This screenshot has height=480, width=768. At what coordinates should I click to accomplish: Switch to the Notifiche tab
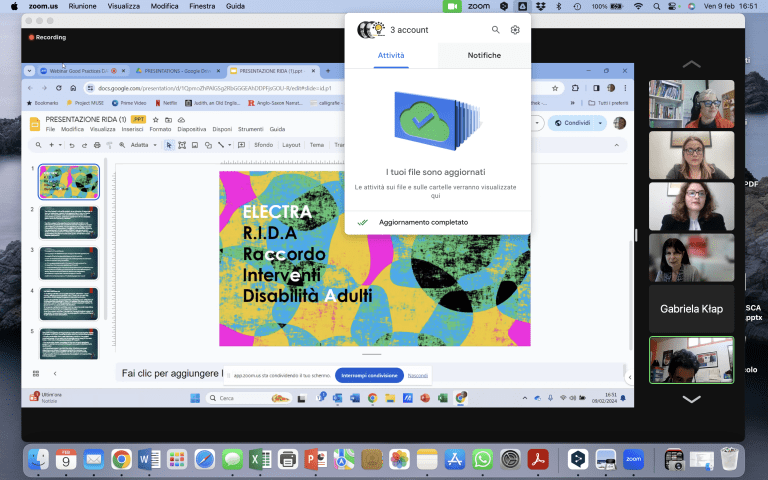(484, 55)
